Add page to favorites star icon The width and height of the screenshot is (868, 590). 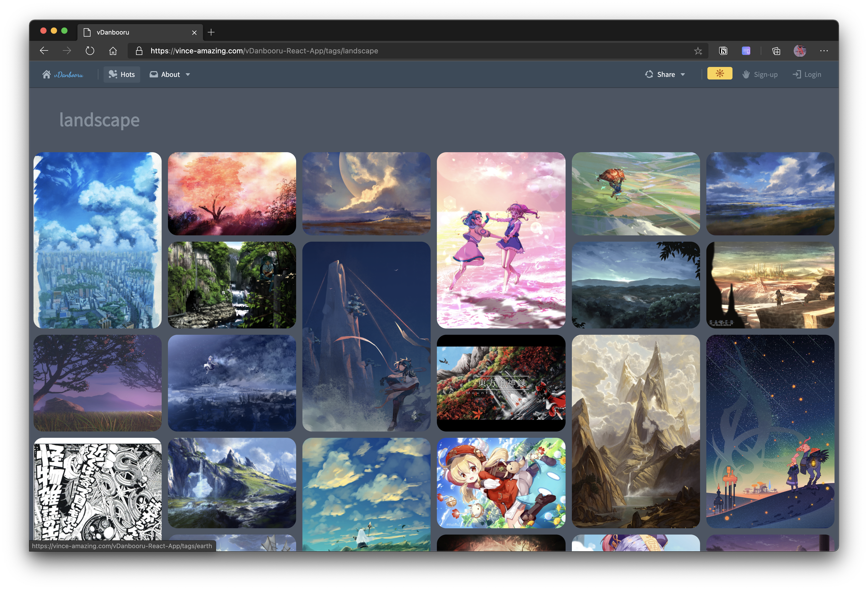pyautogui.click(x=698, y=51)
